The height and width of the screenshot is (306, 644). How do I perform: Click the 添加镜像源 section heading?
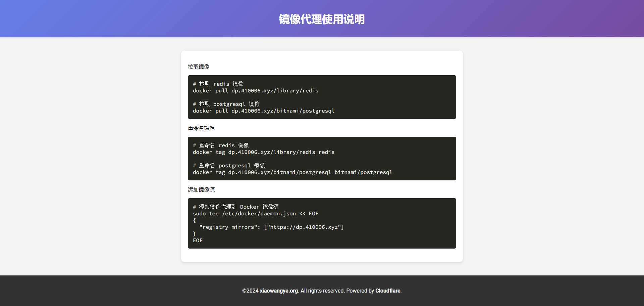tap(201, 189)
